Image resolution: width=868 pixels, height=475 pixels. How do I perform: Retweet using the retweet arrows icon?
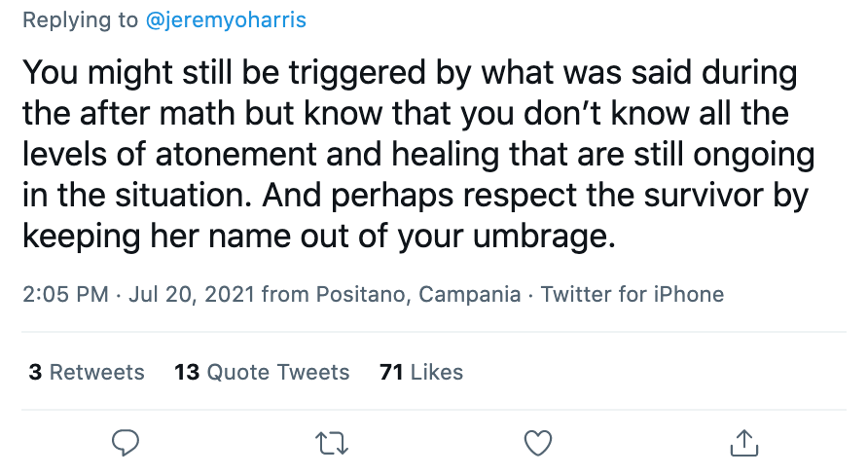332,444
